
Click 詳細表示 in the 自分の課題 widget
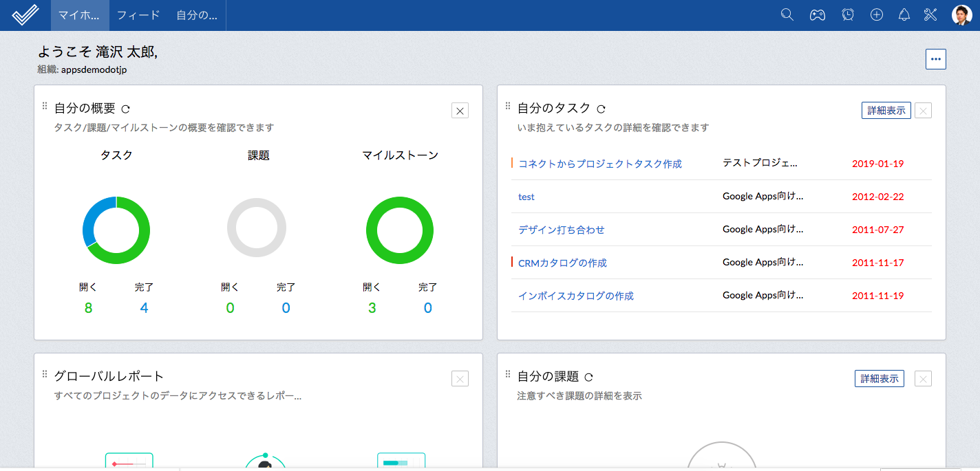880,378
